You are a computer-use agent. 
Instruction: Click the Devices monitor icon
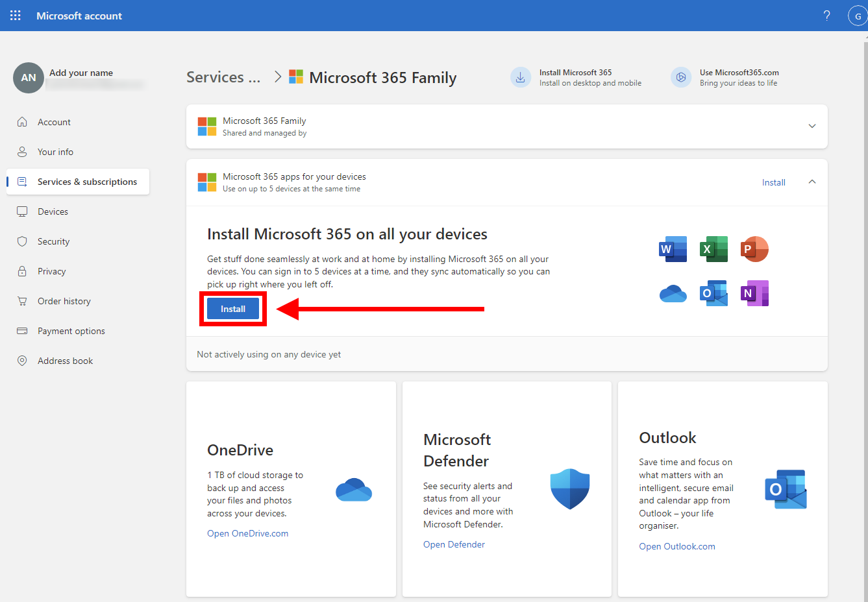coord(22,211)
